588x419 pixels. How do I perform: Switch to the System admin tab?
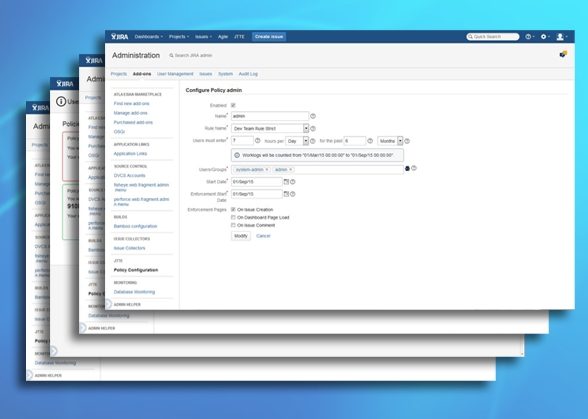(225, 74)
